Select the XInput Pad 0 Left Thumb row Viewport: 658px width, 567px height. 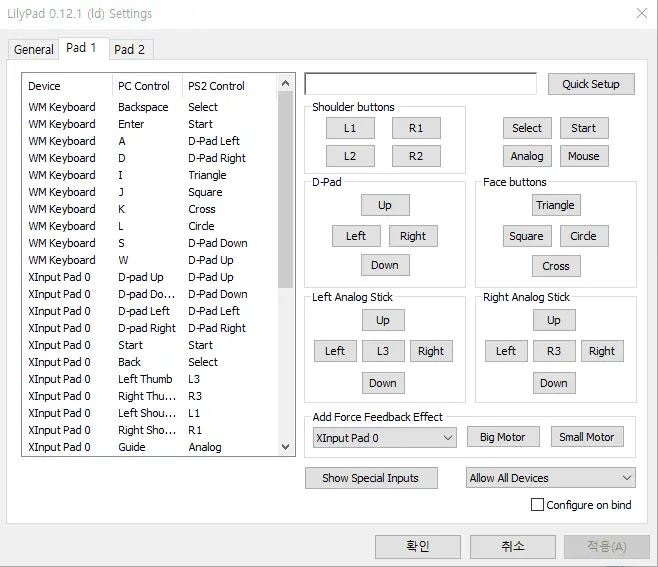[150, 379]
